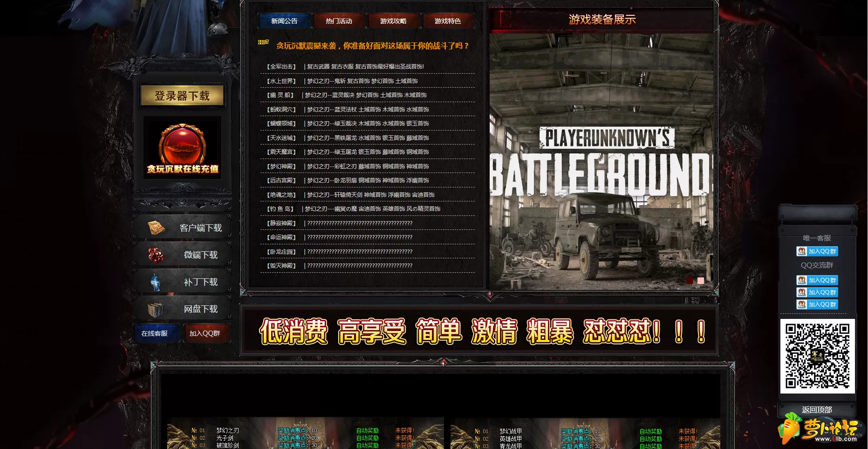Click the HOT badge icon beside the headline
The width and height of the screenshot is (868, 449).
263,42
